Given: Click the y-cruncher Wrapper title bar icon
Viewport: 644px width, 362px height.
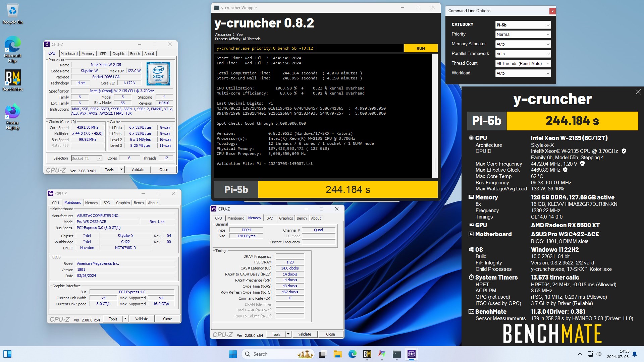Looking at the screenshot, I should [x=217, y=7].
